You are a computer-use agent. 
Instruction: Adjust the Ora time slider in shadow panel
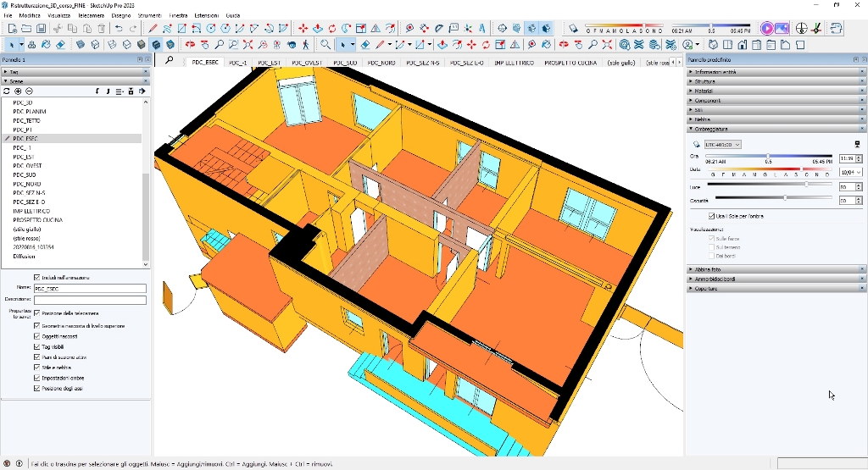coord(768,157)
